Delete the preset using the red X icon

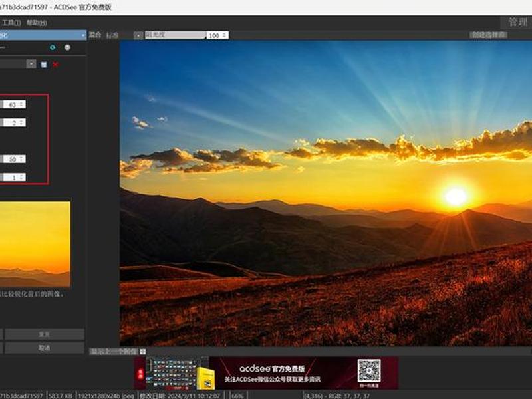(x=56, y=65)
